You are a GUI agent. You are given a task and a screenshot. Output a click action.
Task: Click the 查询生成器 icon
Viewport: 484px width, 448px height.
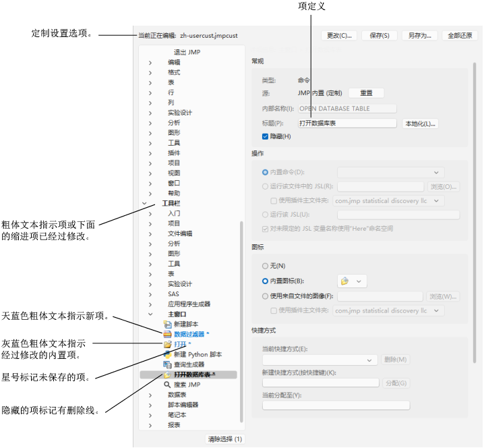point(167,365)
